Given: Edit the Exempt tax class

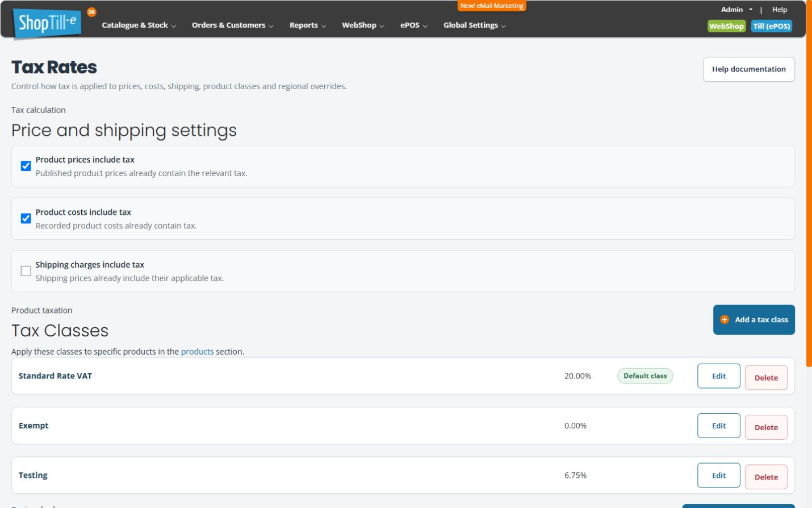Looking at the screenshot, I should coord(718,426).
